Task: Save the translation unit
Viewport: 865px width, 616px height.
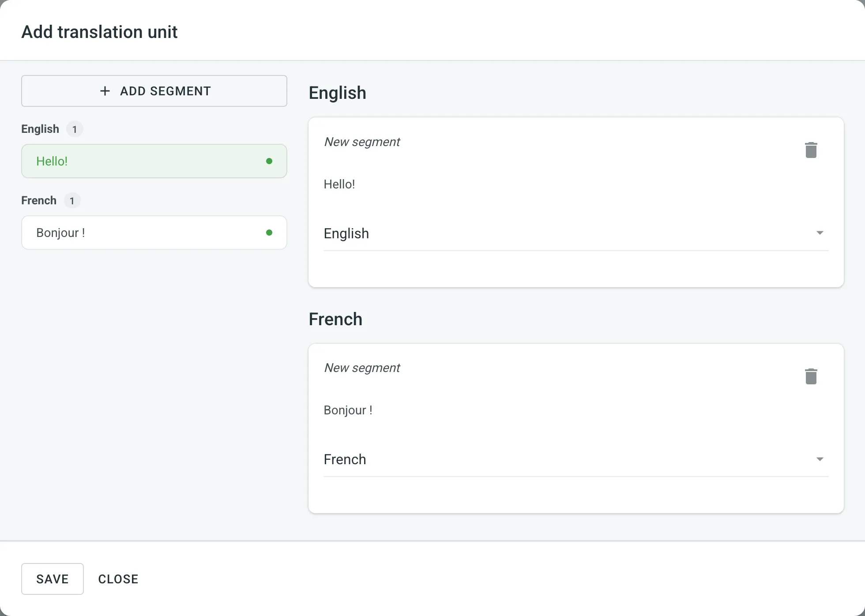Action: pyautogui.click(x=52, y=579)
